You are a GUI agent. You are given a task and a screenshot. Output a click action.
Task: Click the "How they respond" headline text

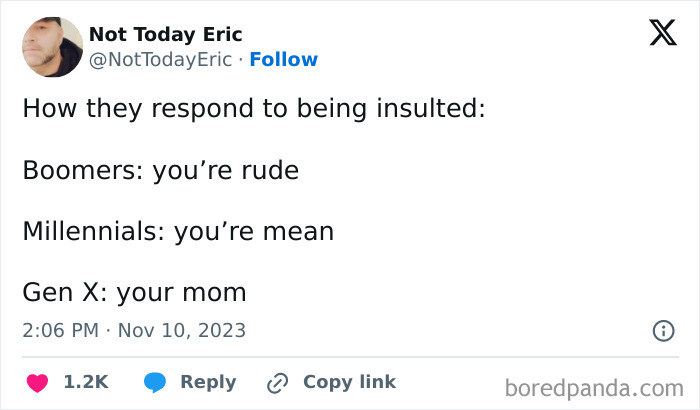[x=253, y=108]
